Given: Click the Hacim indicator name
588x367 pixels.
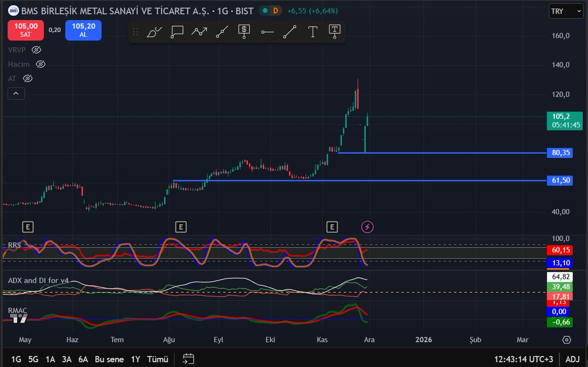Looking at the screenshot, I should pyautogui.click(x=19, y=64).
